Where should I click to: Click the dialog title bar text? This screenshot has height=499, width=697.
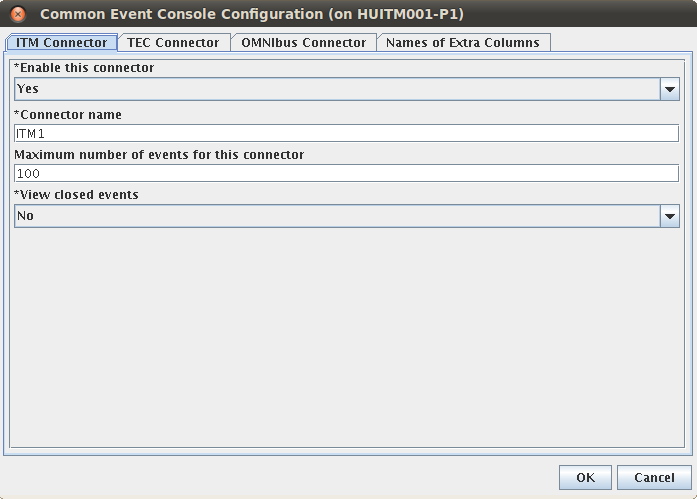click(x=252, y=14)
